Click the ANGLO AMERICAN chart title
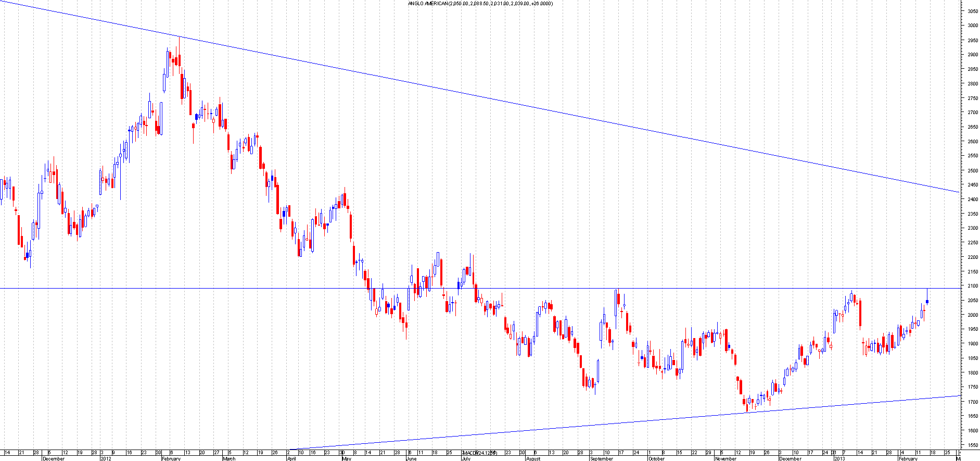This screenshot has height=461, width=980. click(x=480, y=4)
